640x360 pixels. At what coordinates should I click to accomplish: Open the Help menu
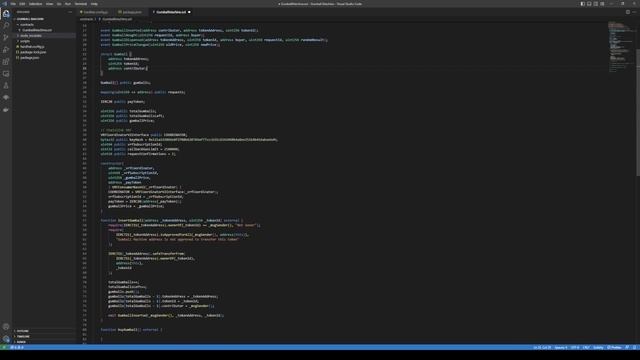(x=94, y=4)
